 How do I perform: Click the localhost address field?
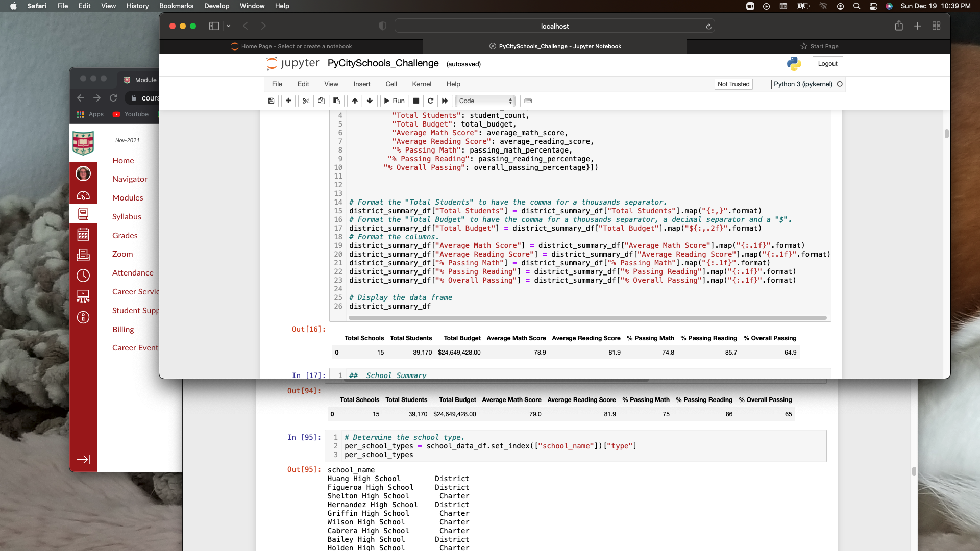[x=555, y=26]
